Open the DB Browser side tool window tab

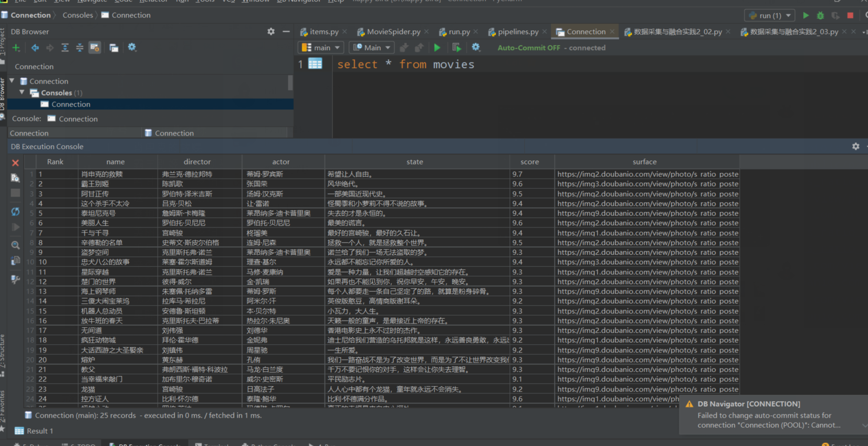tap(3, 98)
